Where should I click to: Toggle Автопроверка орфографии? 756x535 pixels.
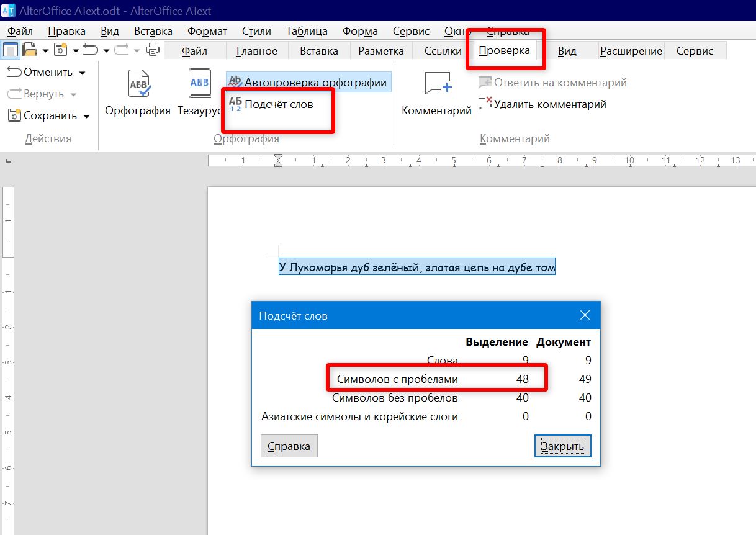click(x=308, y=82)
